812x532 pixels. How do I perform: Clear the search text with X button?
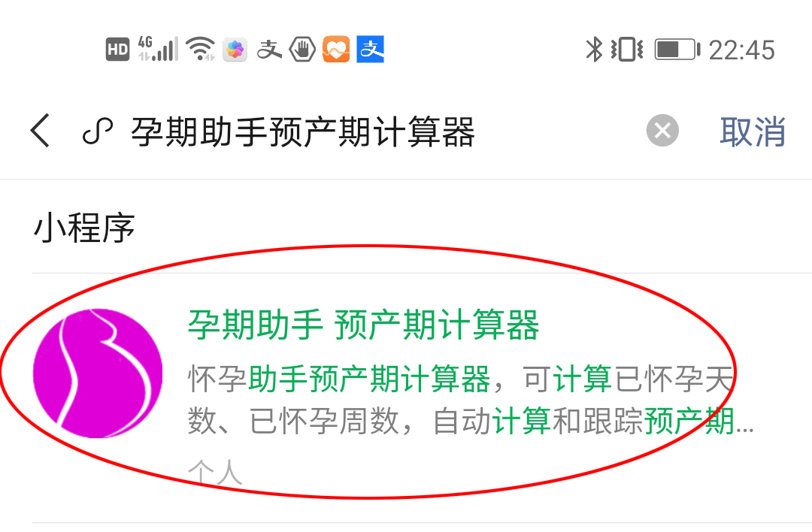point(662,131)
